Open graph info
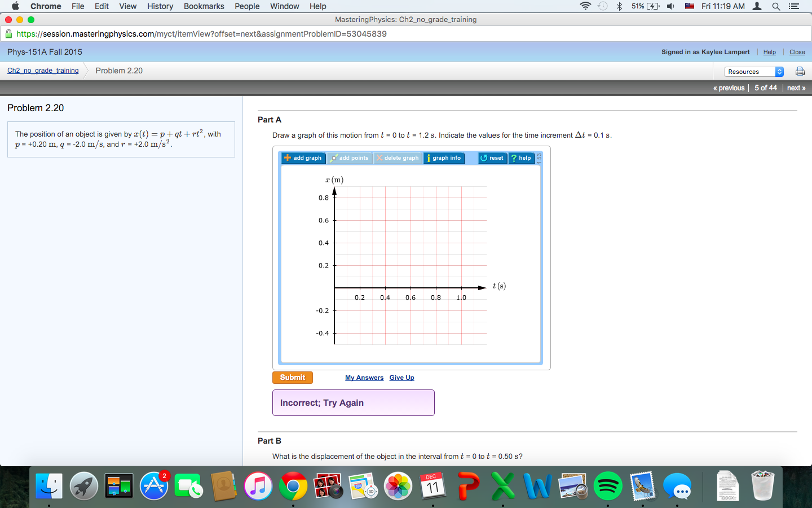The width and height of the screenshot is (812, 508). pyautogui.click(x=444, y=158)
